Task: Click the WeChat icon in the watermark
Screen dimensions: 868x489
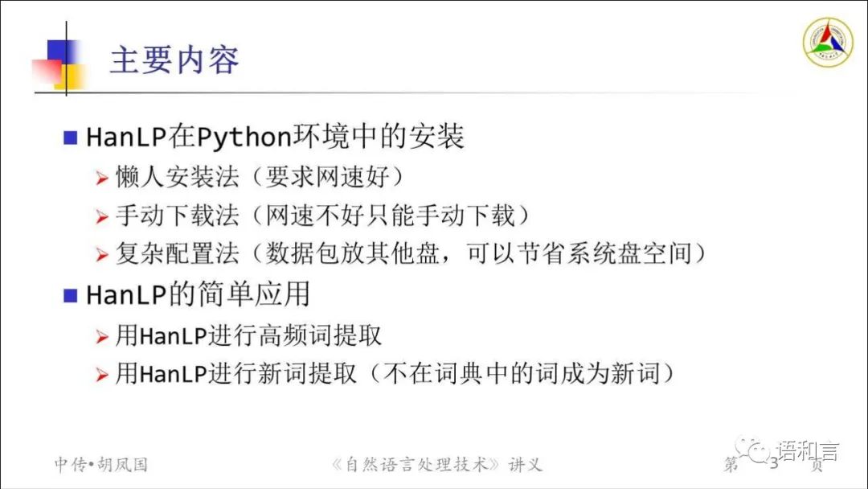Action: tap(751, 449)
